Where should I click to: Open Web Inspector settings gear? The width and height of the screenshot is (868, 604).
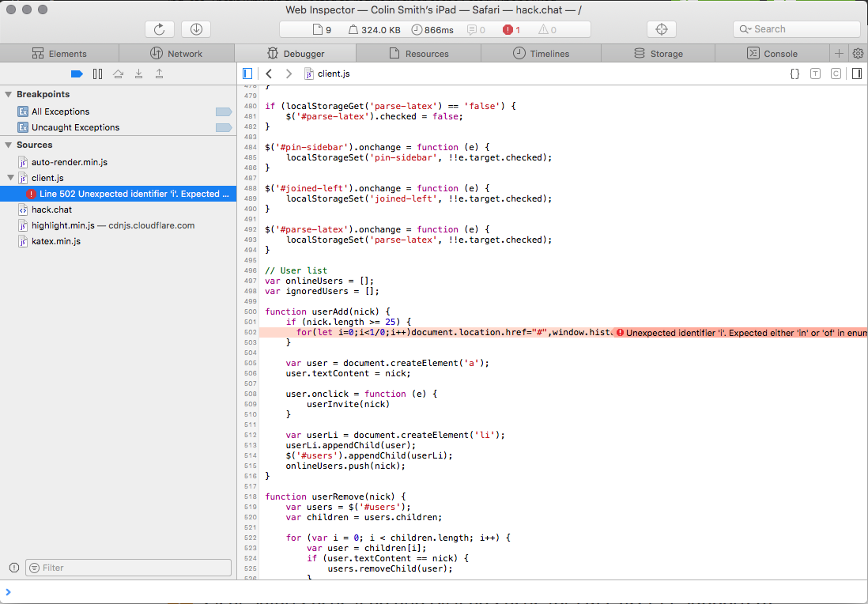click(858, 54)
